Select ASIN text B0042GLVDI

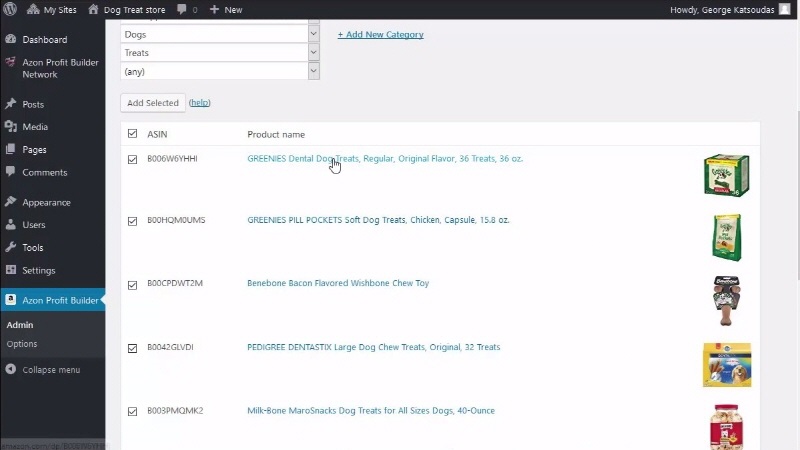[170, 347]
